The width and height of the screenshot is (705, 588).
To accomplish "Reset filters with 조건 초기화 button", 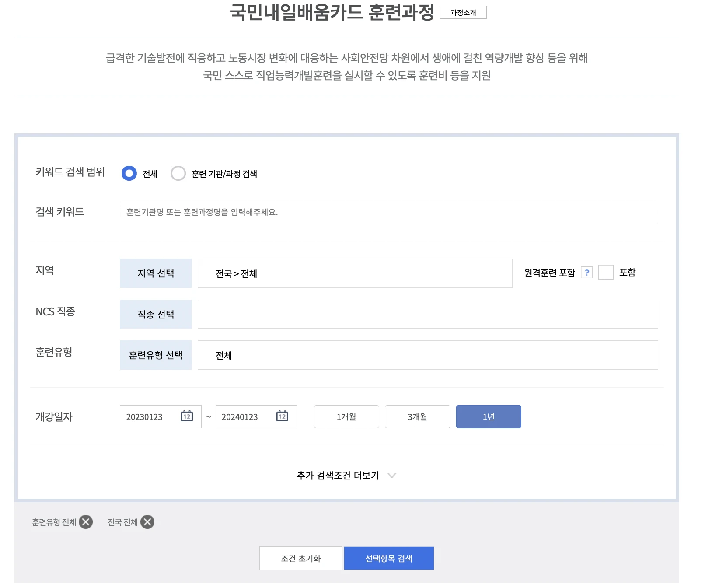I will (300, 558).
